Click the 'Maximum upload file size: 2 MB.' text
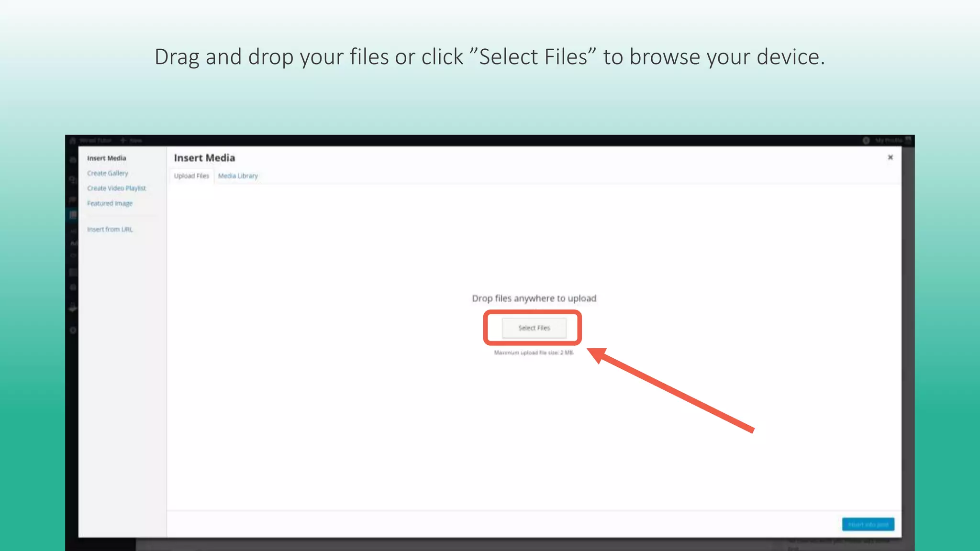 click(534, 353)
